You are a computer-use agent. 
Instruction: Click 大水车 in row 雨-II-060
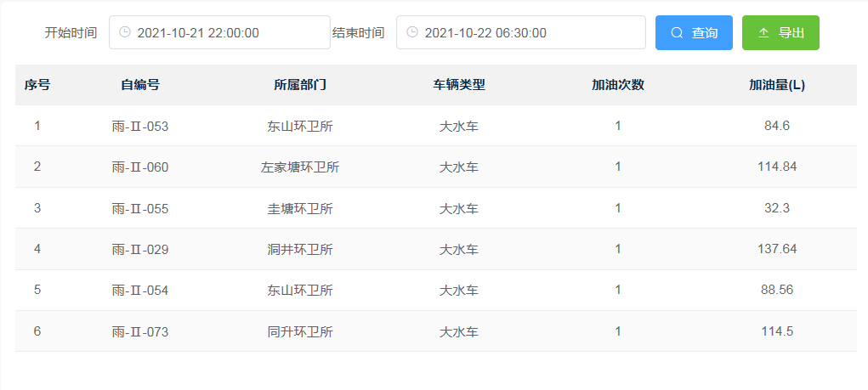tap(459, 167)
